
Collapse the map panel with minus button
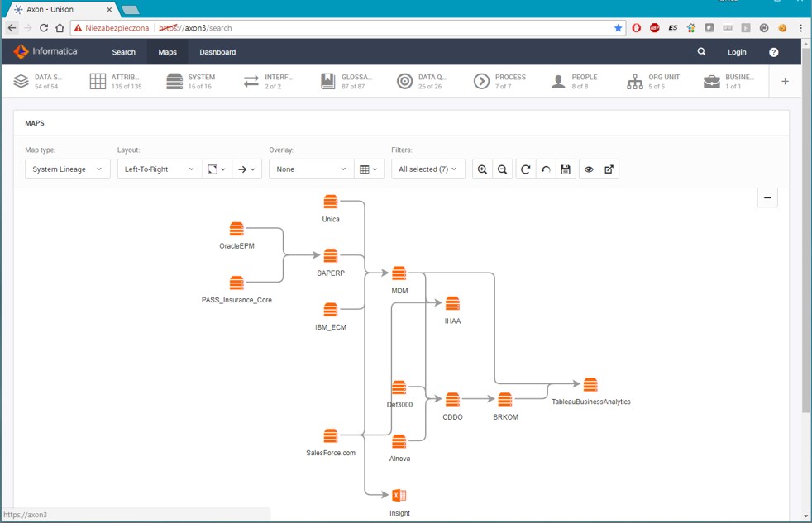[x=767, y=197]
